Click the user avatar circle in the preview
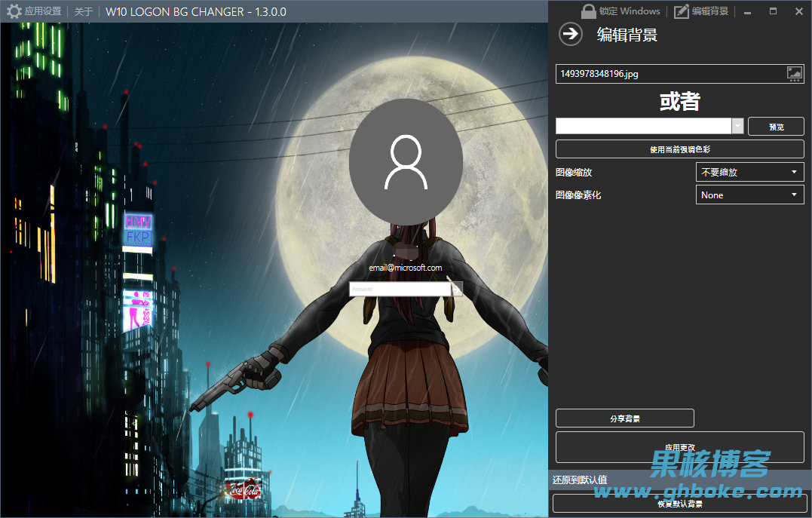Viewport: 812px width, 518px height. point(406,155)
